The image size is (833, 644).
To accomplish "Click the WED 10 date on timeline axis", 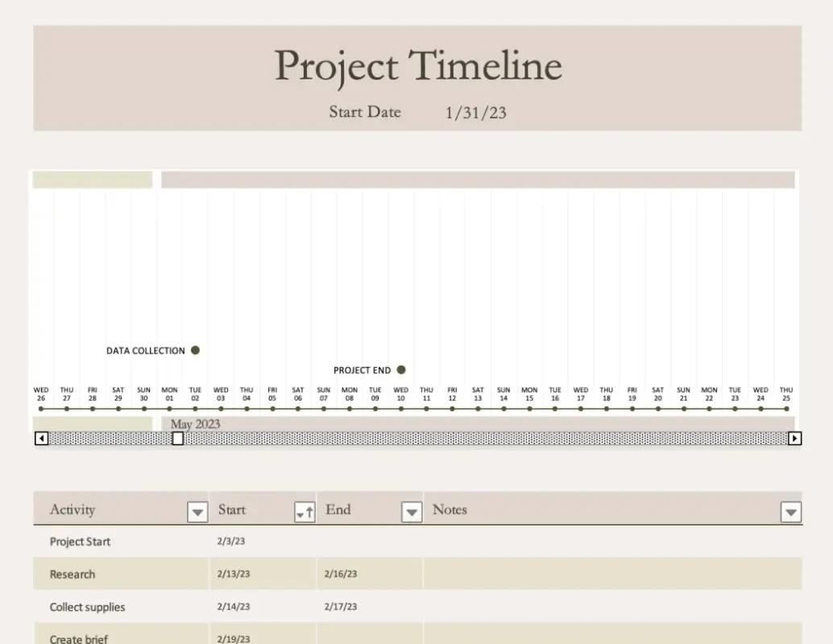I will point(400,394).
